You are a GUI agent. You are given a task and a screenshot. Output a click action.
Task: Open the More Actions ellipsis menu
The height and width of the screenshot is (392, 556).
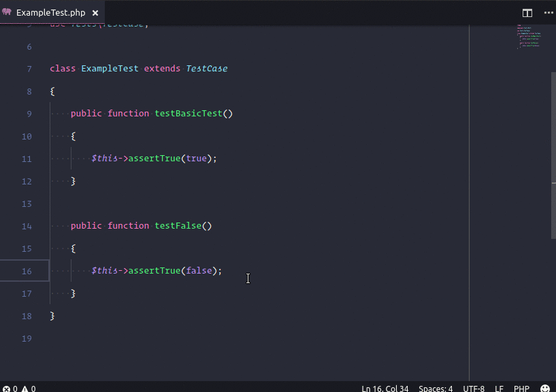549,13
